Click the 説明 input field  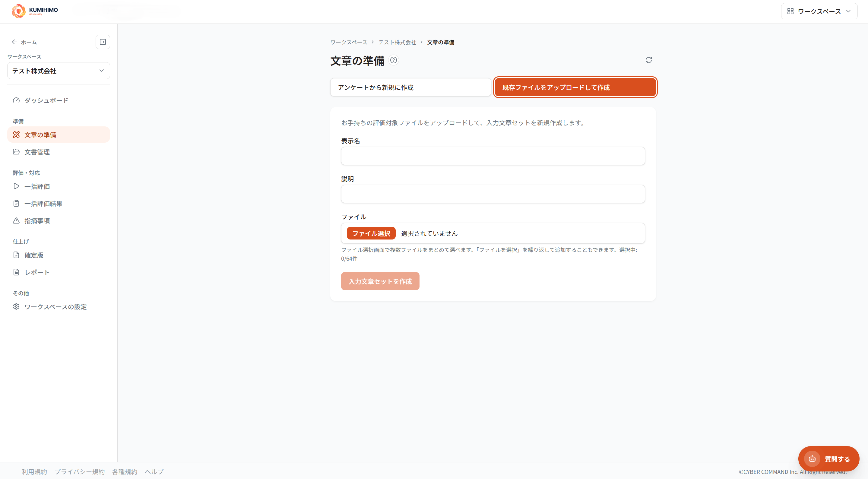493,194
